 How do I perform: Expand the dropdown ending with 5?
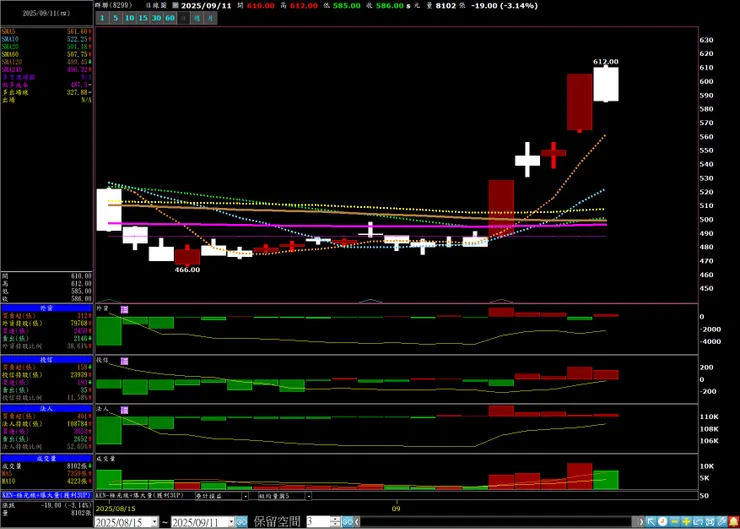click(x=308, y=496)
